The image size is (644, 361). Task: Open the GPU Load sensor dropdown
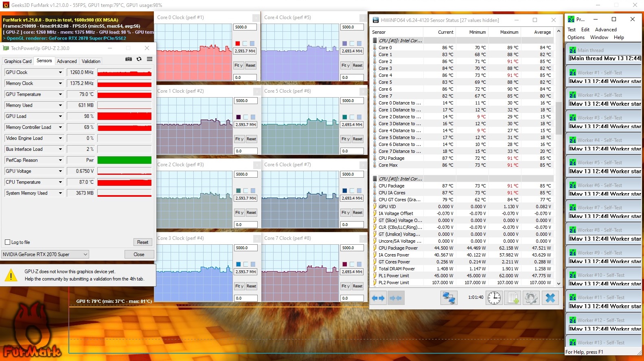tap(60, 116)
